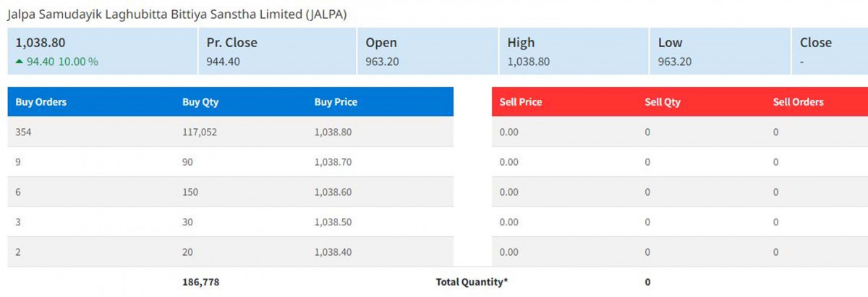The image size is (868, 297).
Task: Click the Buy Price column header
Action: (336, 102)
